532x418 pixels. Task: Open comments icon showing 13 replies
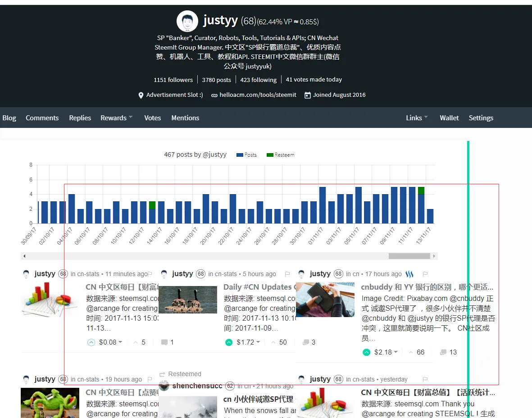tap(443, 352)
